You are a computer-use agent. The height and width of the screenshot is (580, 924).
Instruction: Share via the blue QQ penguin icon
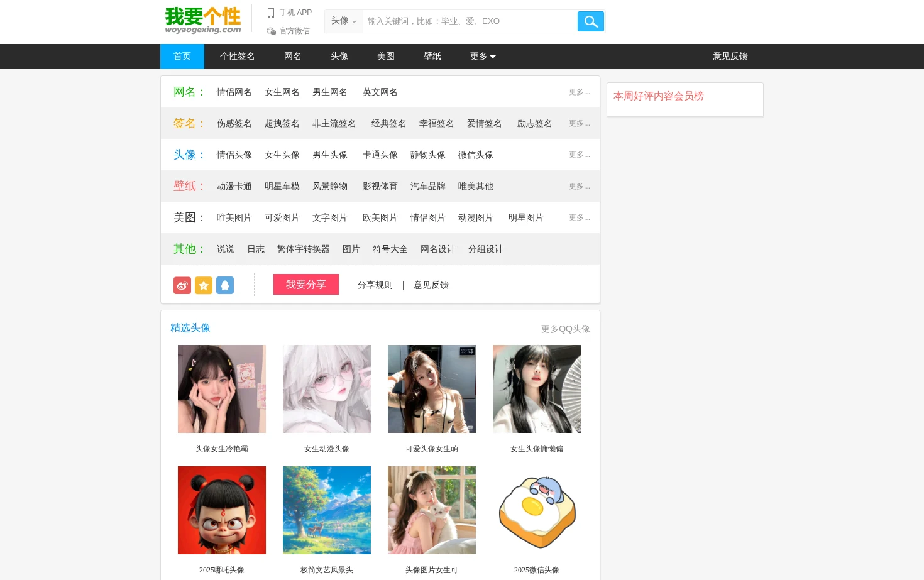[x=225, y=285]
